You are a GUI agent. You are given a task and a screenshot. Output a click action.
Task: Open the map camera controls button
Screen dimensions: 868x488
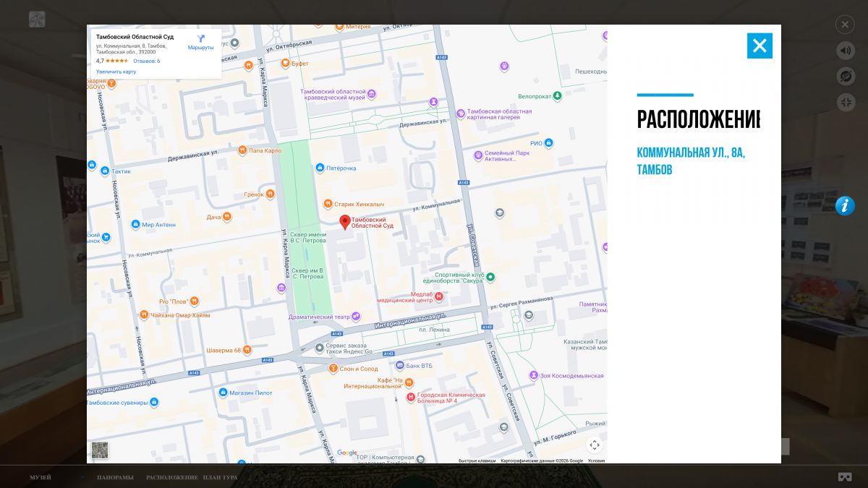tap(594, 445)
